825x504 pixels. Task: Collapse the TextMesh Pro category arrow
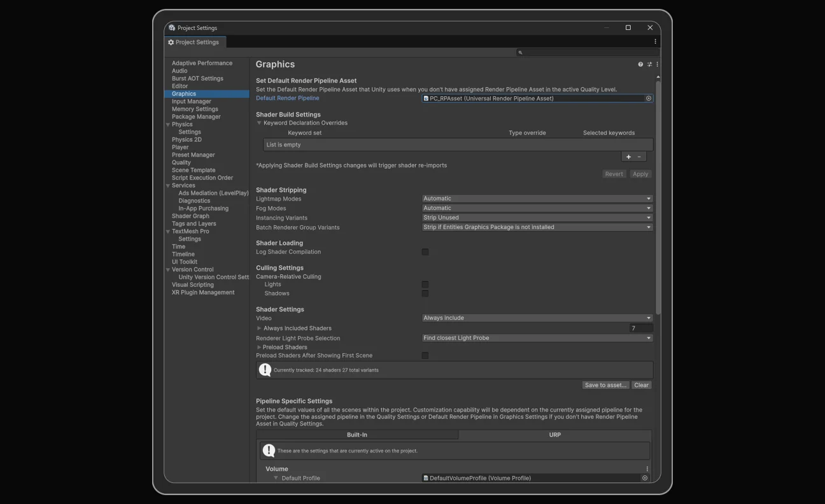pyautogui.click(x=168, y=232)
